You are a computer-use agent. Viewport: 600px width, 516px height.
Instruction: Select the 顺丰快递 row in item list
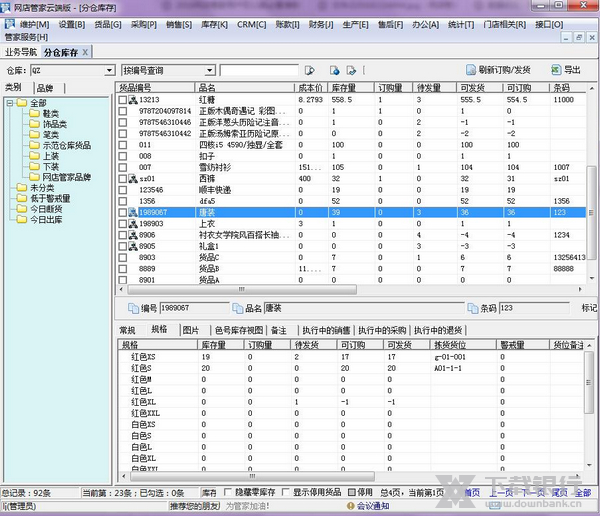coord(351,190)
